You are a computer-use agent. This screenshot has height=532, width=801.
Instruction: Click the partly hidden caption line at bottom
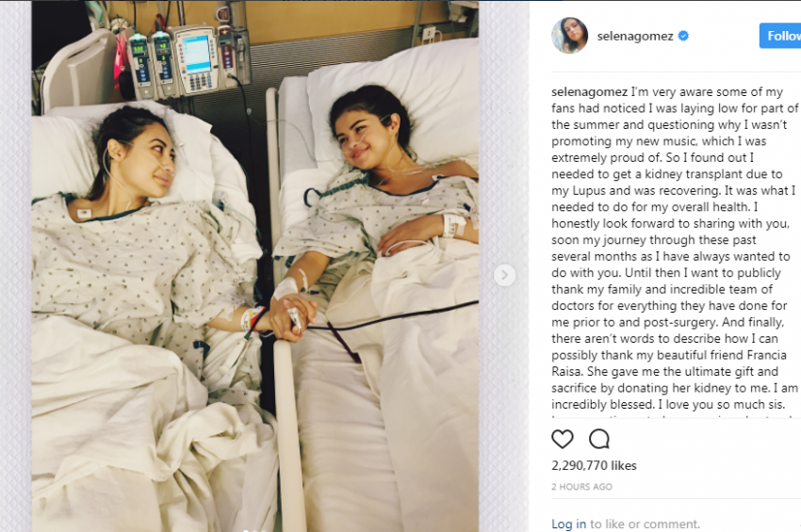pyautogui.click(x=675, y=417)
